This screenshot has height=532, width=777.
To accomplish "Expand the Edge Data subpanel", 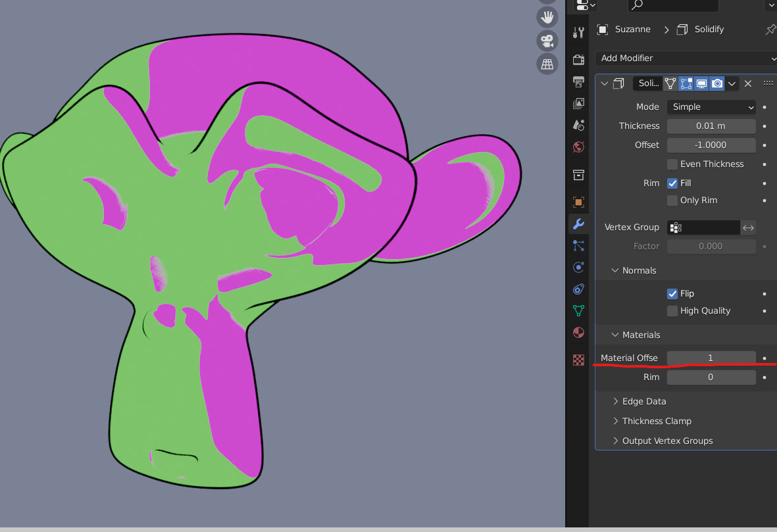I will click(615, 401).
